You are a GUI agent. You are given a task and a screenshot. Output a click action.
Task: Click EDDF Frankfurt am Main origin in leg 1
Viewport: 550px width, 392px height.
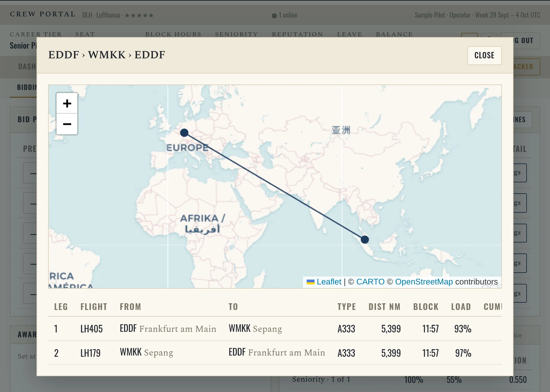coord(168,328)
